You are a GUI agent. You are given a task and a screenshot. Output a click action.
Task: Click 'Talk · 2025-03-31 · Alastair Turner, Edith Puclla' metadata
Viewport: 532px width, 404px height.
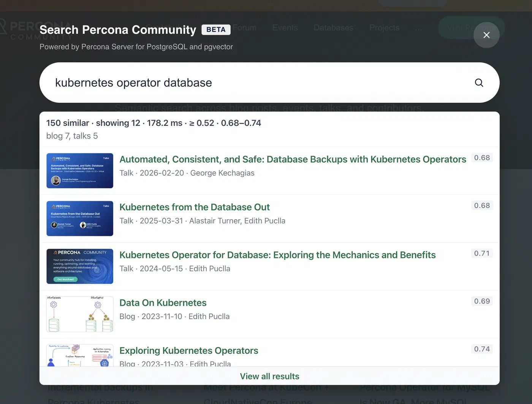coord(203,221)
